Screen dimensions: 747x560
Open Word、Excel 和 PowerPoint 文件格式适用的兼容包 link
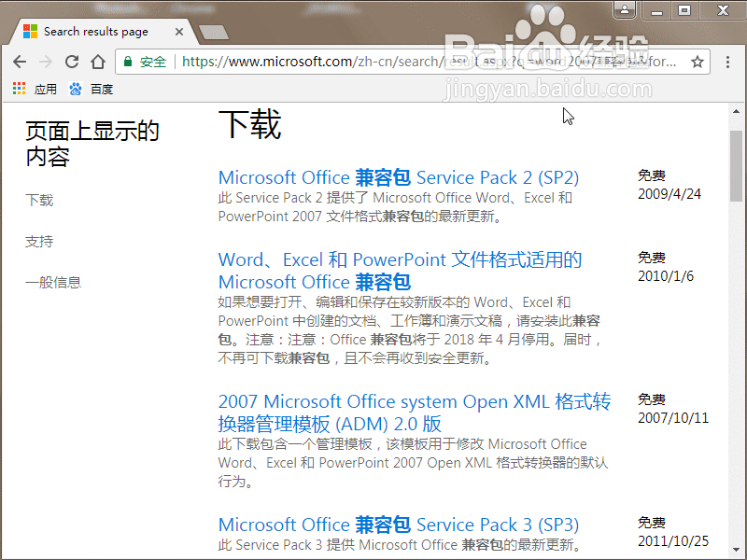(x=400, y=271)
